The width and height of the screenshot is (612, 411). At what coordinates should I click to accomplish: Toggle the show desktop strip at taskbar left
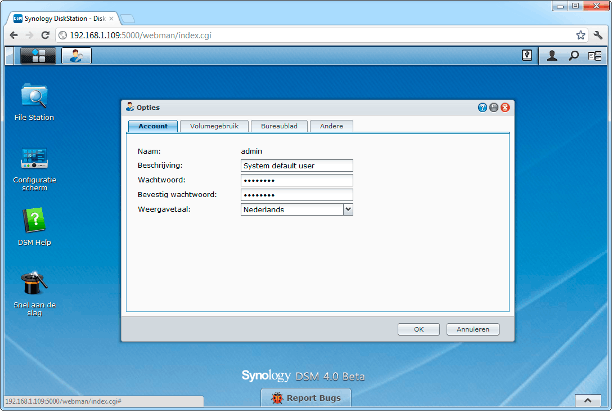(x=10, y=56)
